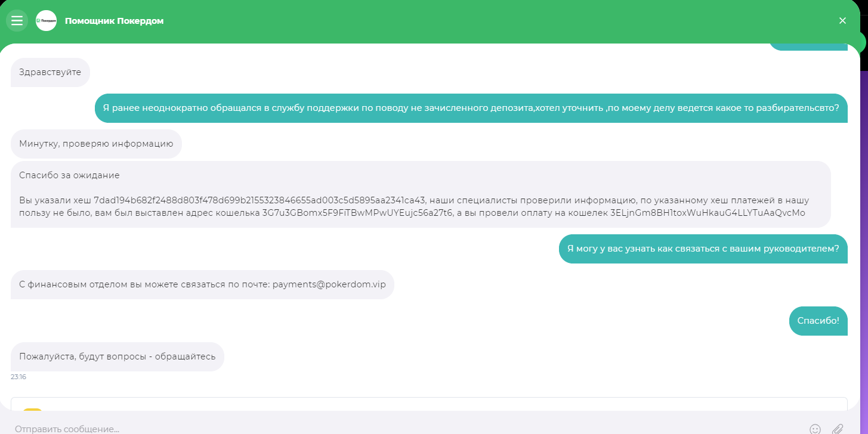
Task: Close the Pokerdom assistant chat
Action: pos(842,21)
